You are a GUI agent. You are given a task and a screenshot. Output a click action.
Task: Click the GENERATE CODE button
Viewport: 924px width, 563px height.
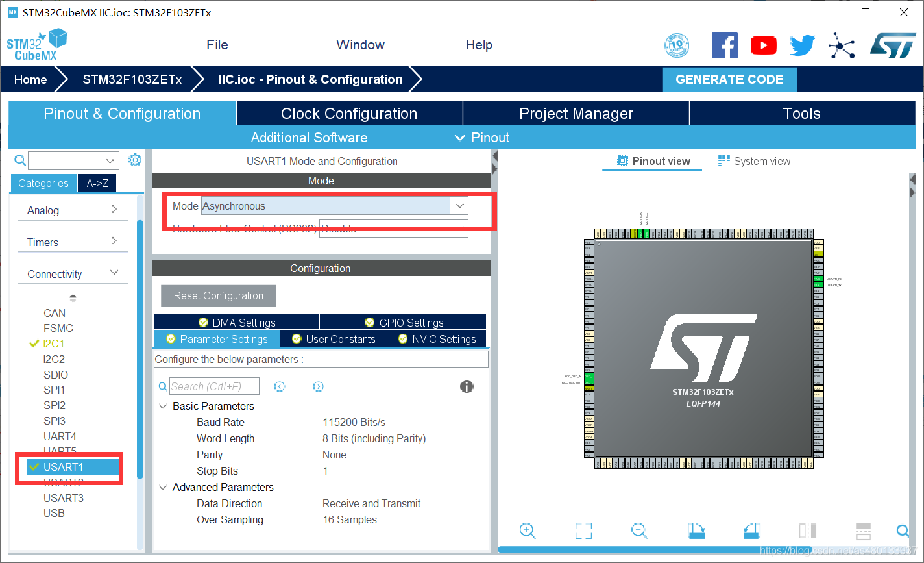pos(729,79)
